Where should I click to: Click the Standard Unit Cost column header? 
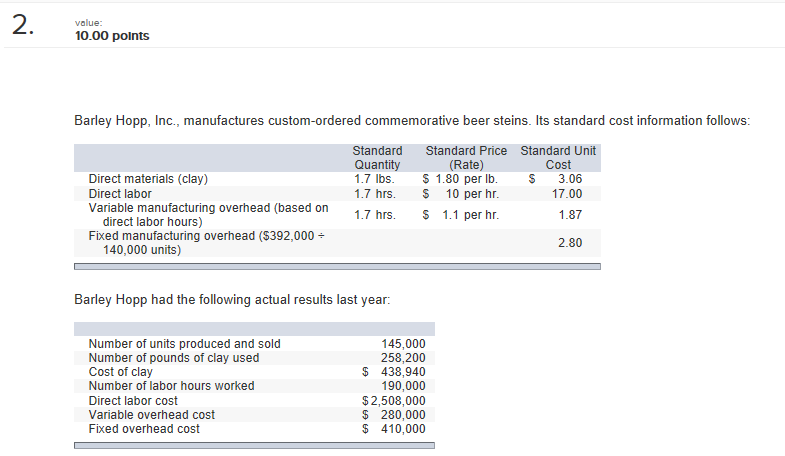pyautogui.click(x=558, y=158)
